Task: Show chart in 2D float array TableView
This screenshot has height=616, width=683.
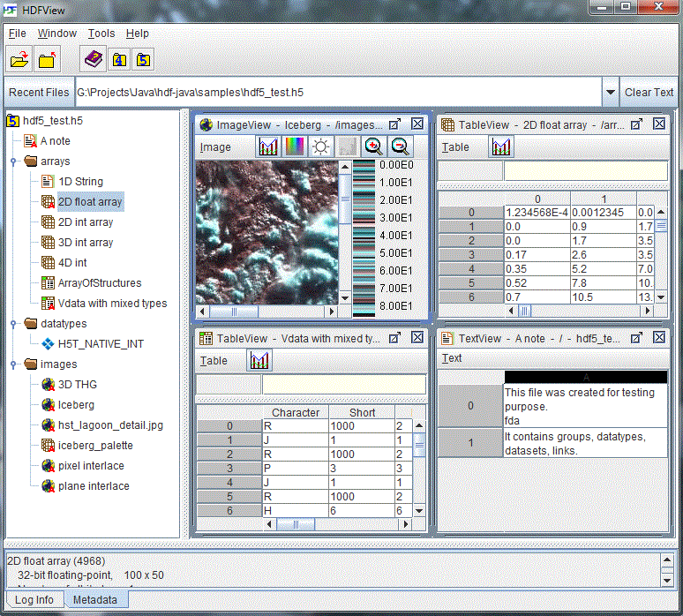Action: coord(501,146)
